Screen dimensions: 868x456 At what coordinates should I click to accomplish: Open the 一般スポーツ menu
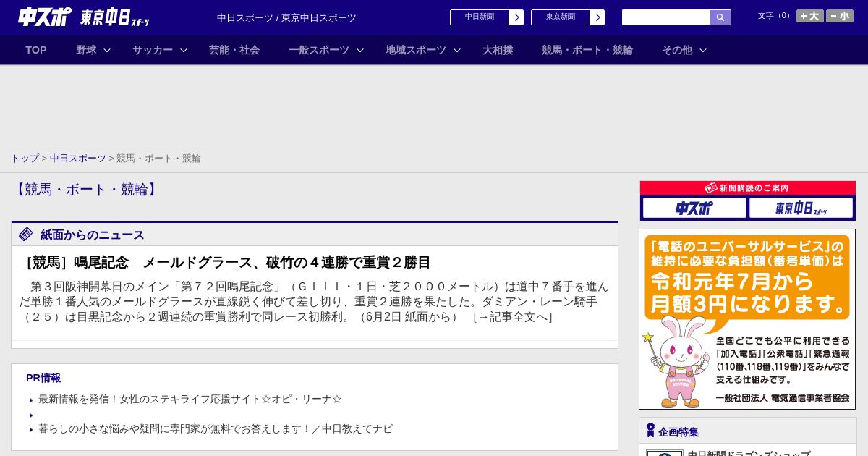319,50
